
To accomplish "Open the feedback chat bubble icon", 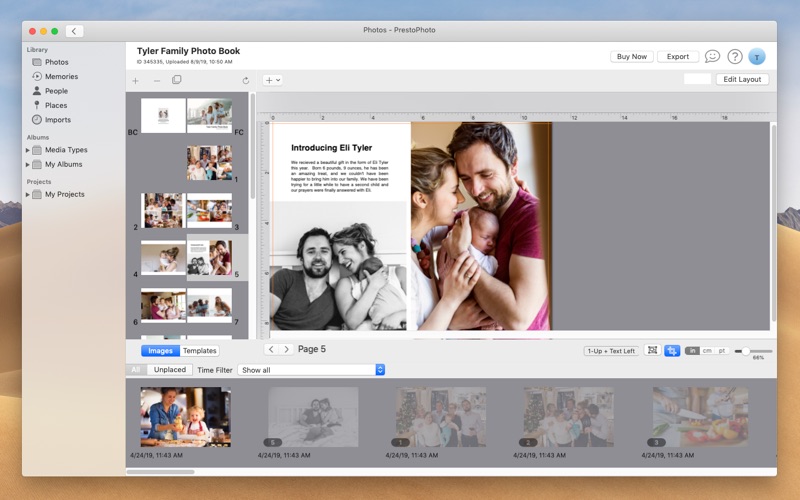I will point(712,57).
